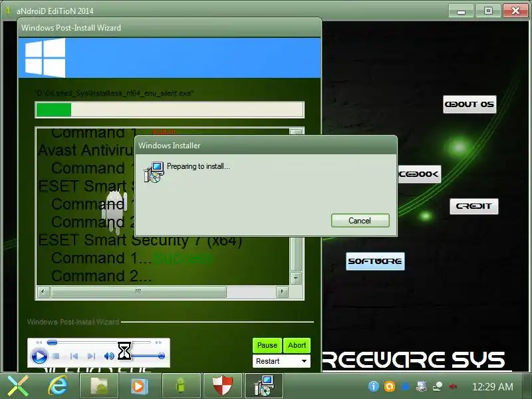The width and height of the screenshot is (532, 399).
Task: Click the Windows logo in wizard banner
Action: pyautogui.click(x=45, y=58)
